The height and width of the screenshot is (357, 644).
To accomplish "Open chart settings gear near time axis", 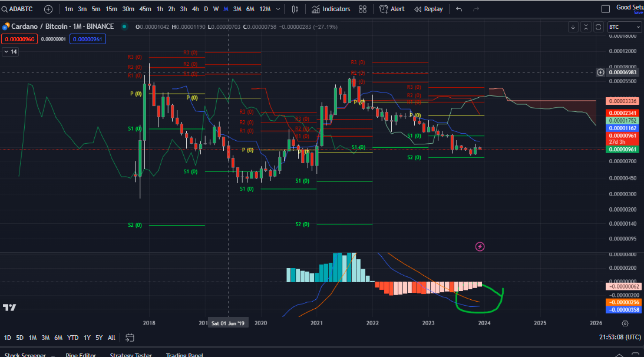I will [625, 323].
